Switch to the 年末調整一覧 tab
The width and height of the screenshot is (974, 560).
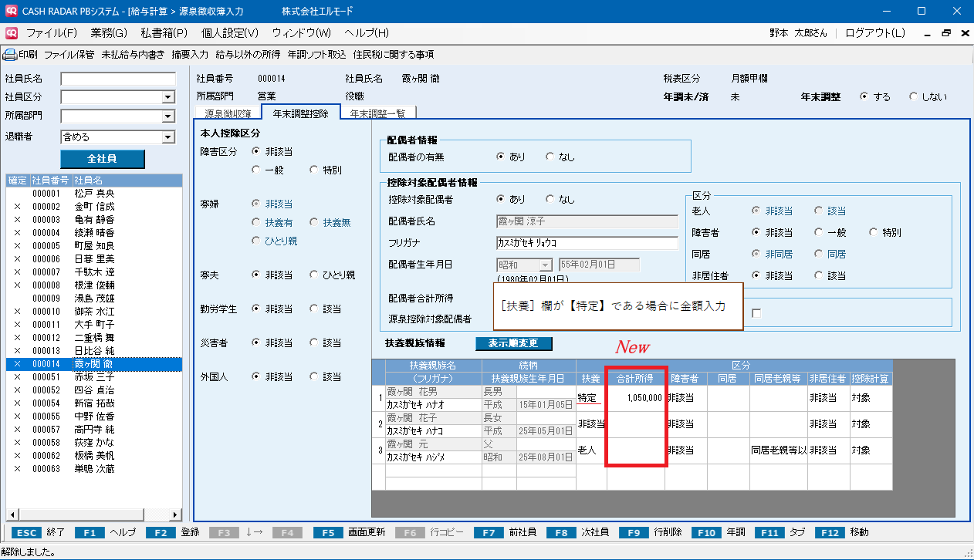377,113
